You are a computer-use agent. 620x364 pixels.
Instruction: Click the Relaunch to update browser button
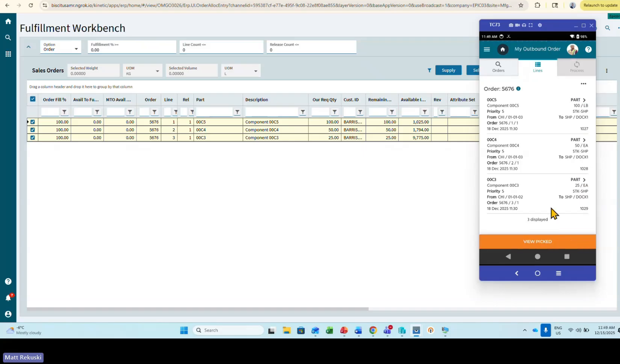pos(600,5)
